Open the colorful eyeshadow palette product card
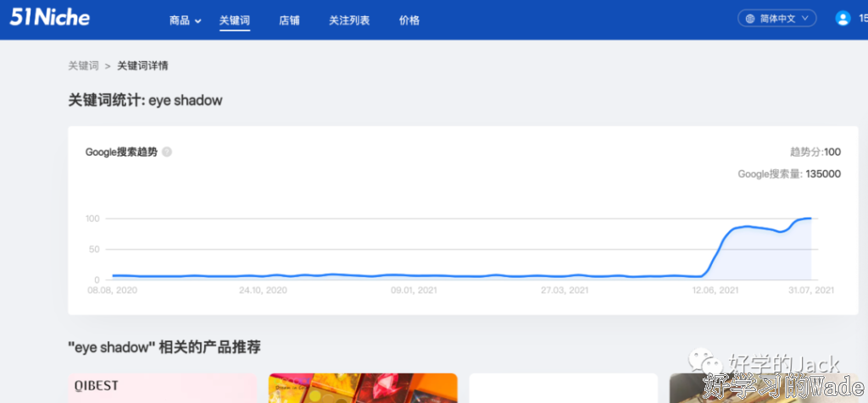The image size is (868, 403). 363,388
